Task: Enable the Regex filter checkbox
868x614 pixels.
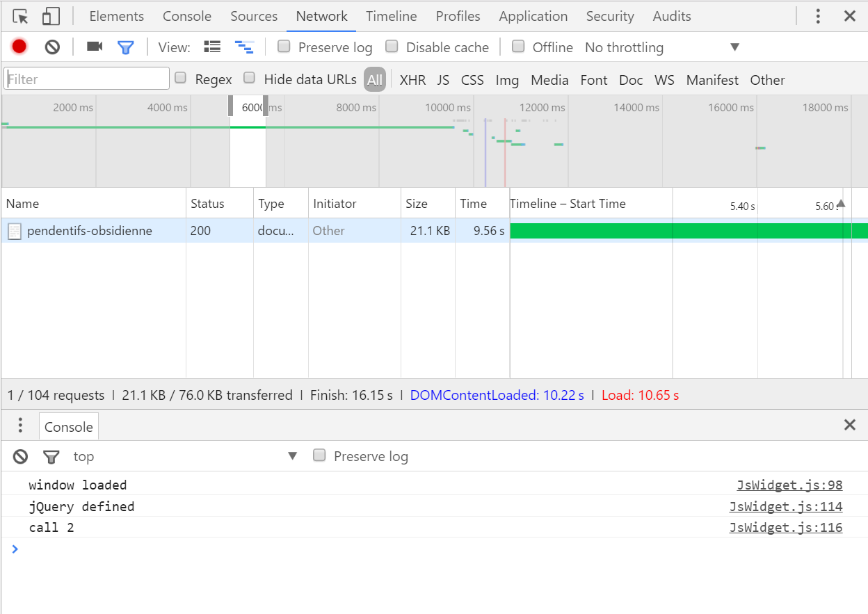Action: 180,78
